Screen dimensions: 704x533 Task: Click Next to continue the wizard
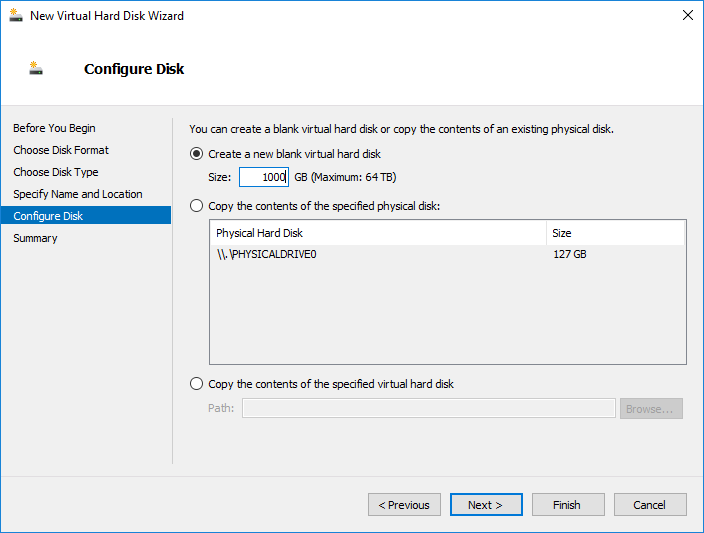click(x=486, y=505)
